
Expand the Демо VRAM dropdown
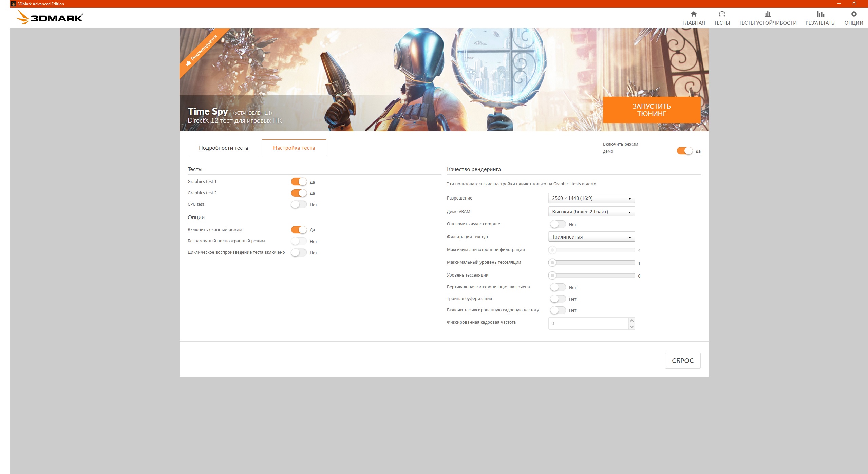(x=591, y=212)
